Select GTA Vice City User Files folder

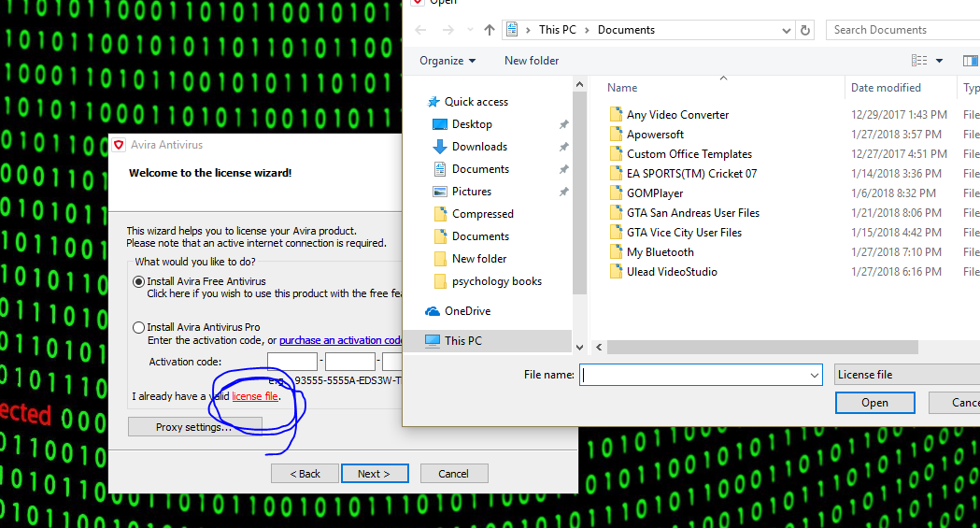click(x=685, y=233)
